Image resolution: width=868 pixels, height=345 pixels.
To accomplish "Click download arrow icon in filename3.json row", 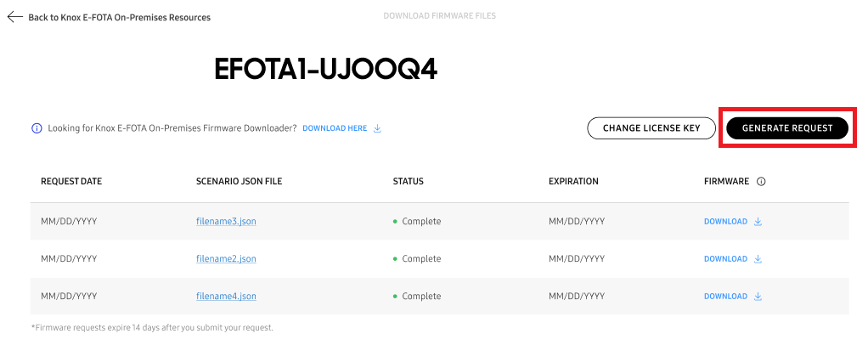I will (758, 222).
